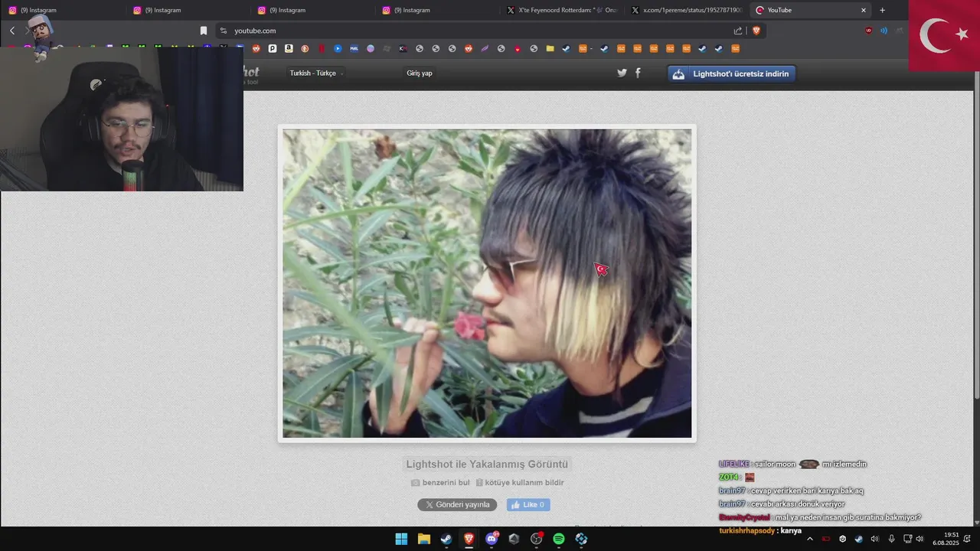Open Spotify from the taskbar
980x551 pixels.
[x=559, y=539]
